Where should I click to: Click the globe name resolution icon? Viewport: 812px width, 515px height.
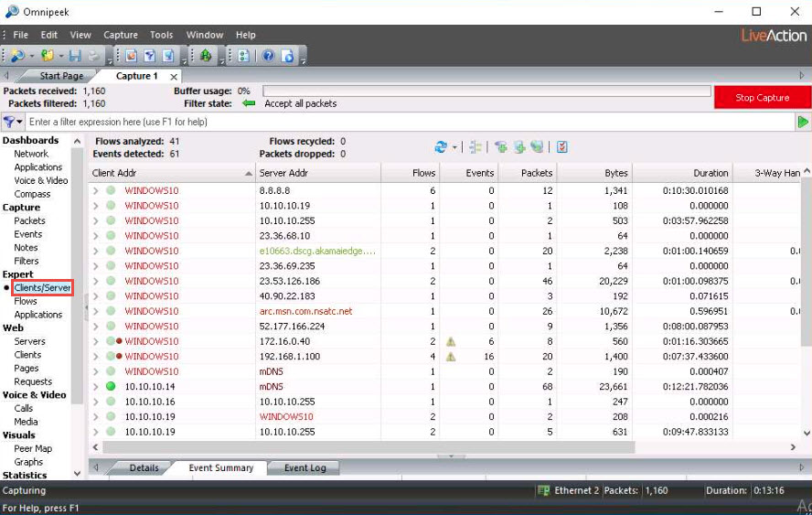tap(537, 147)
